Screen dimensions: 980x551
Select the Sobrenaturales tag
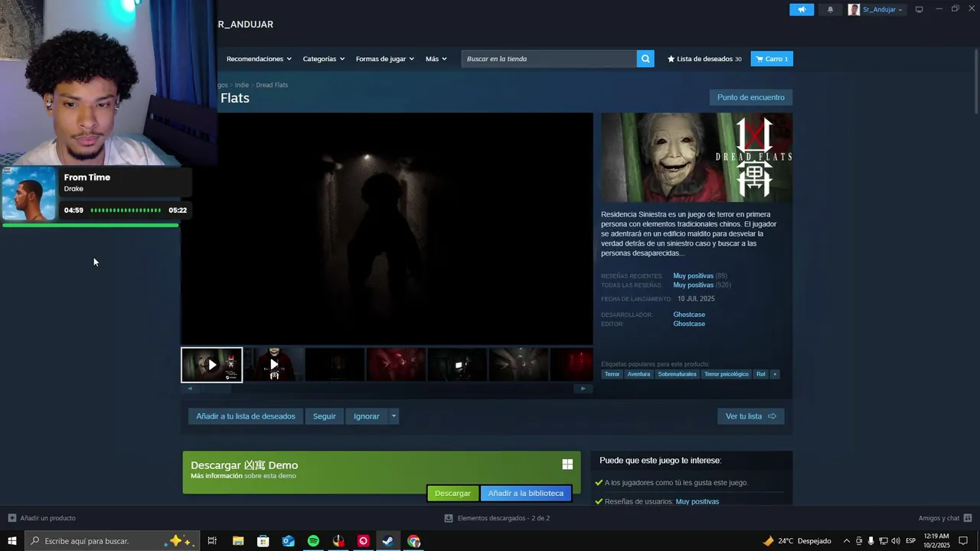pyautogui.click(x=677, y=374)
